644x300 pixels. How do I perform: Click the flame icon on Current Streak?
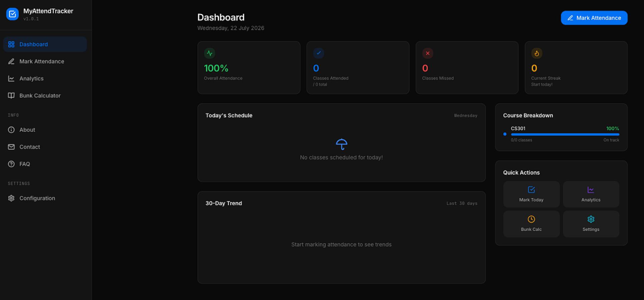537,53
